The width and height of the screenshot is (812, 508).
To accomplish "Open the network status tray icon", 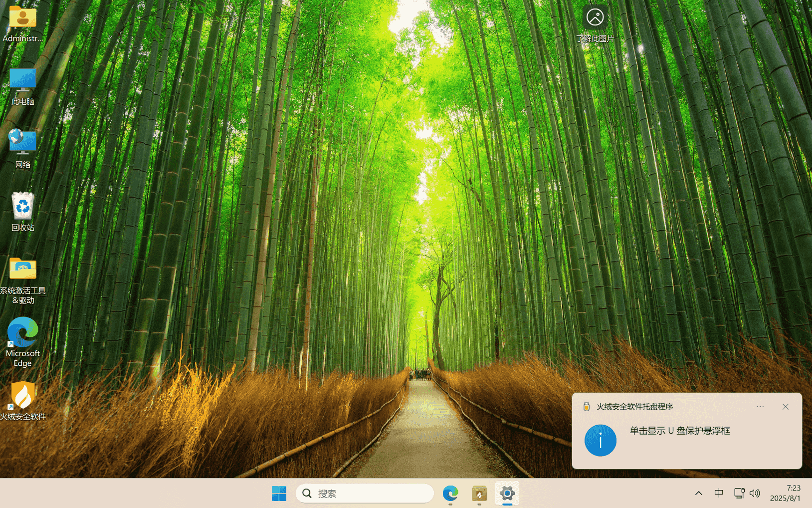I will click(739, 493).
